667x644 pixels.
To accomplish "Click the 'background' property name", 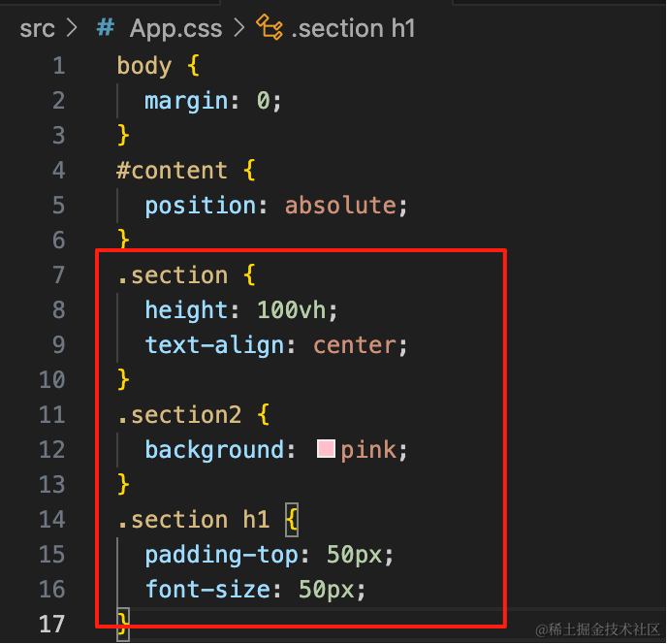I will (214, 450).
